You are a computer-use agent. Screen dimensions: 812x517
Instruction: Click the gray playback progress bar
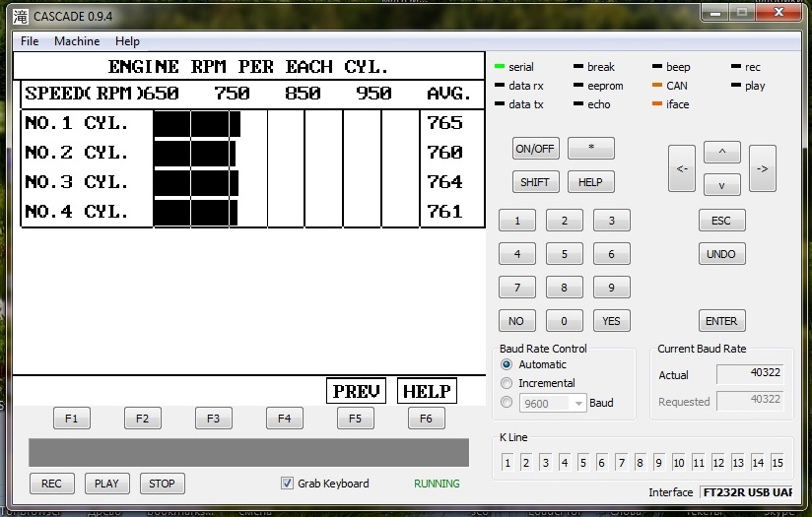click(x=248, y=452)
